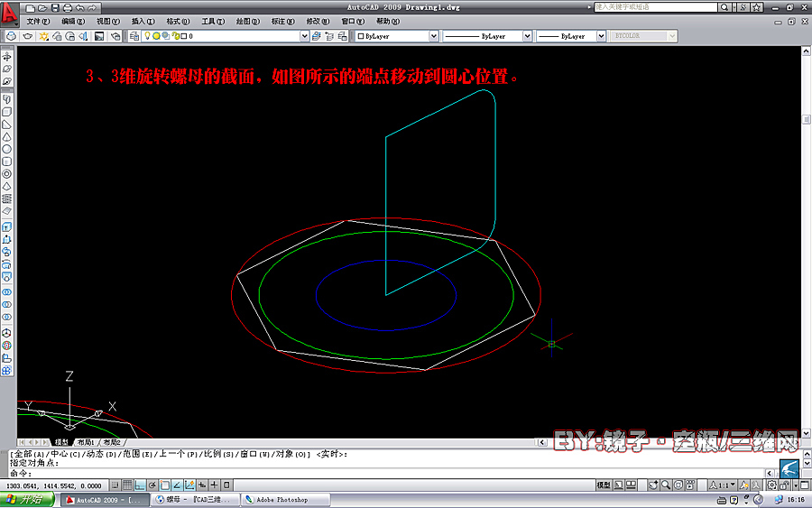Select the Union boolean tool

tap(6, 291)
